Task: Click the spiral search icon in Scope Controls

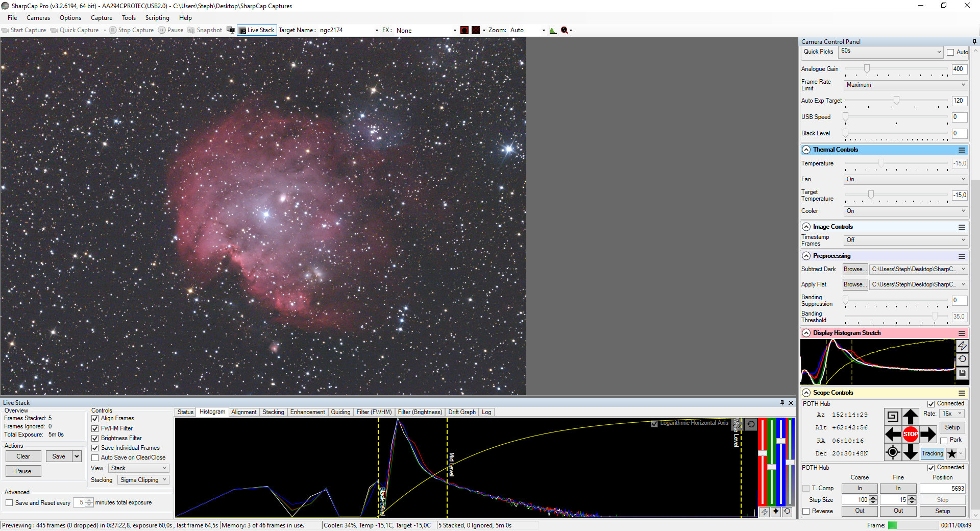Action: point(892,417)
